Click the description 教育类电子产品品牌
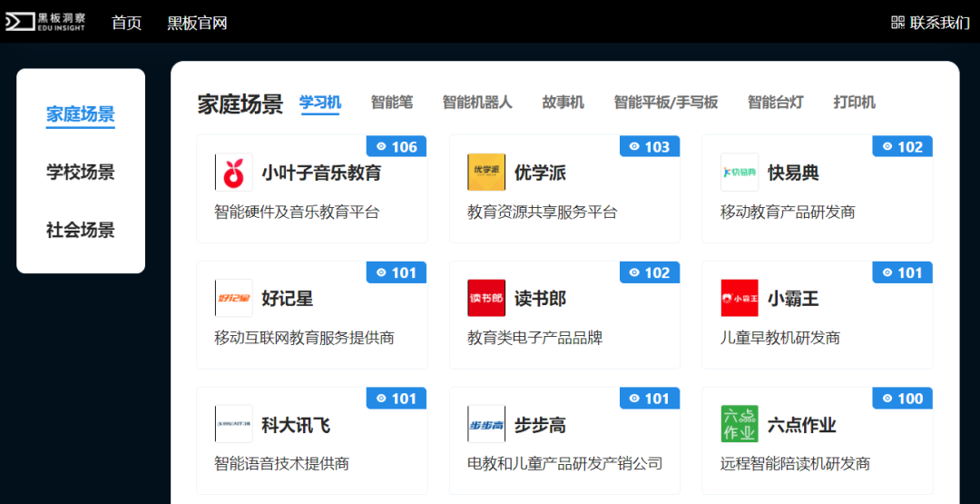This screenshot has width=980, height=504. click(x=535, y=339)
